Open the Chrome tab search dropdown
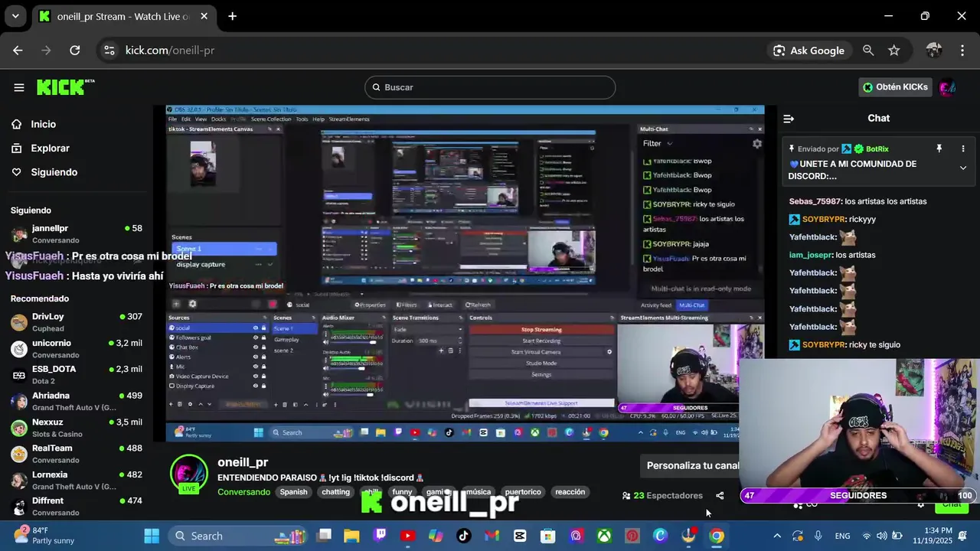980x551 pixels. point(15,16)
